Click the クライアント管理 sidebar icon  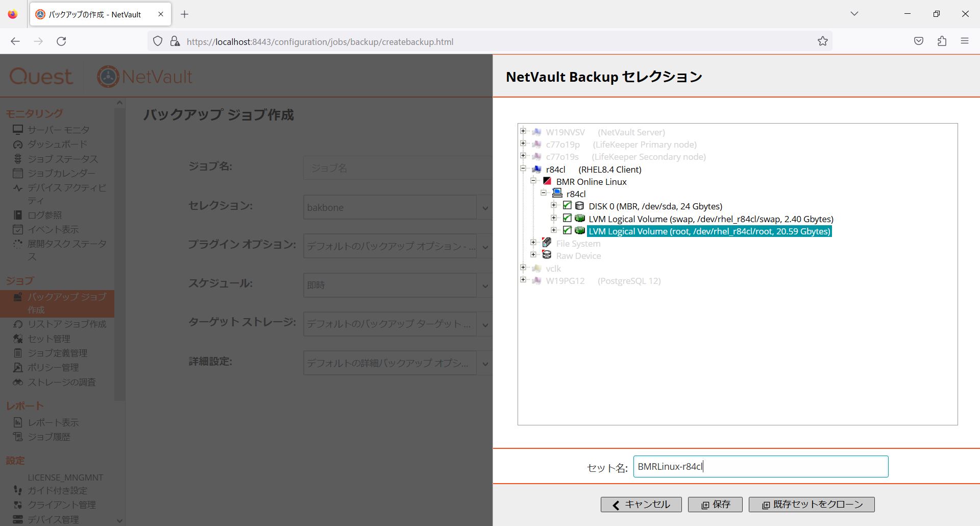(x=18, y=505)
